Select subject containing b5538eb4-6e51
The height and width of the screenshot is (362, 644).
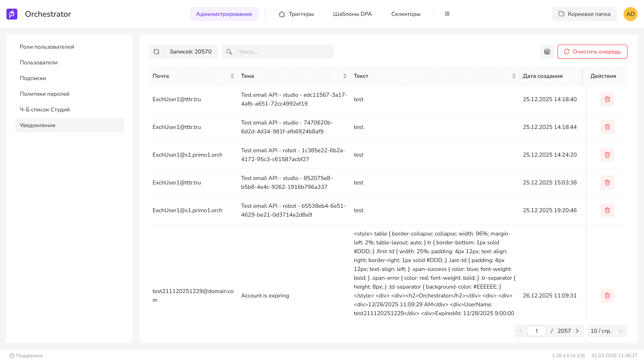tap(293, 210)
